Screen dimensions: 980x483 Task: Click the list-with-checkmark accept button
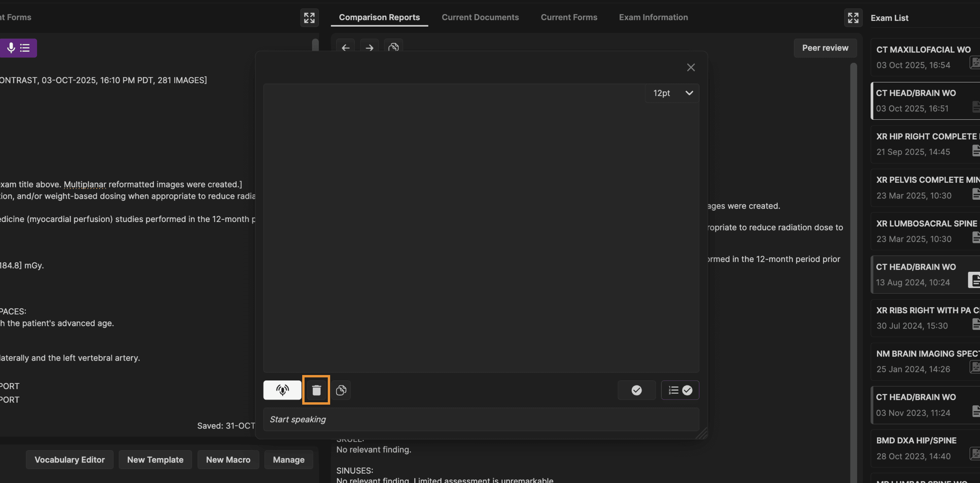(680, 390)
